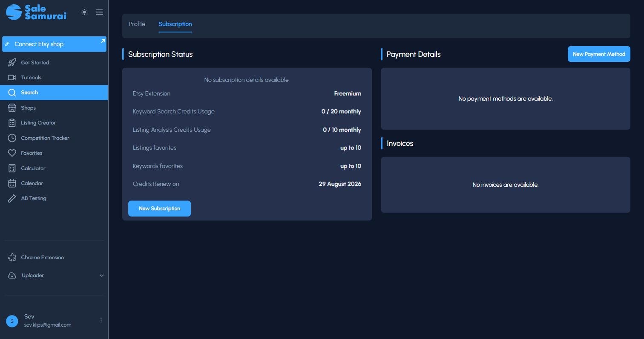Click the Sale Samurai logo
Image resolution: width=644 pixels, height=339 pixels.
pyautogui.click(x=36, y=12)
